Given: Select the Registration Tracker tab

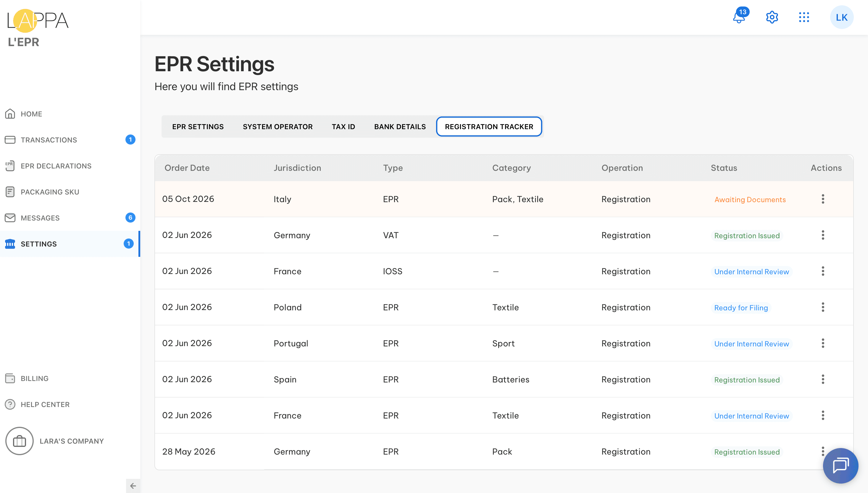Looking at the screenshot, I should point(489,127).
